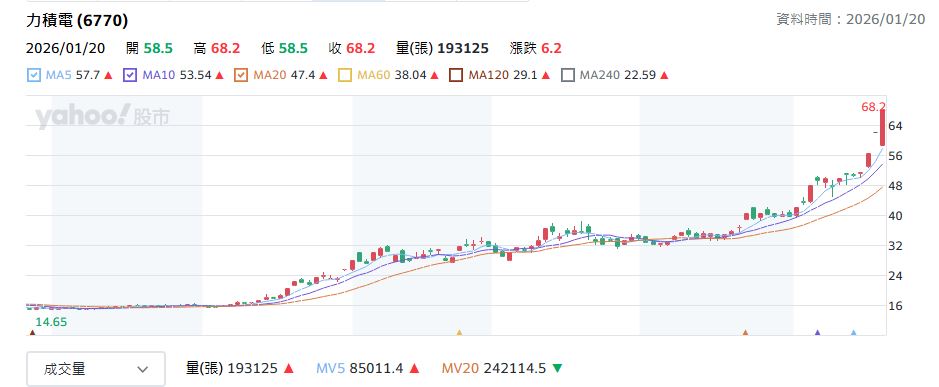Enable the MA120 moving average checkbox
Image resolution: width=939 pixels, height=387 pixels.
point(456,75)
